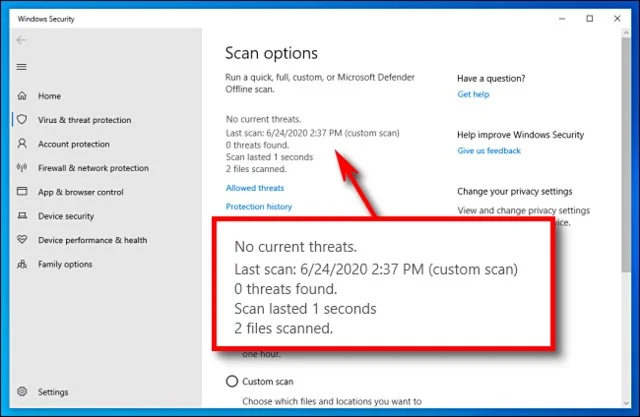Image resolution: width=640 pixels, height=417 pixels.
Task: Click the small 'No current threats.' status text
Action: coord(263,120)
